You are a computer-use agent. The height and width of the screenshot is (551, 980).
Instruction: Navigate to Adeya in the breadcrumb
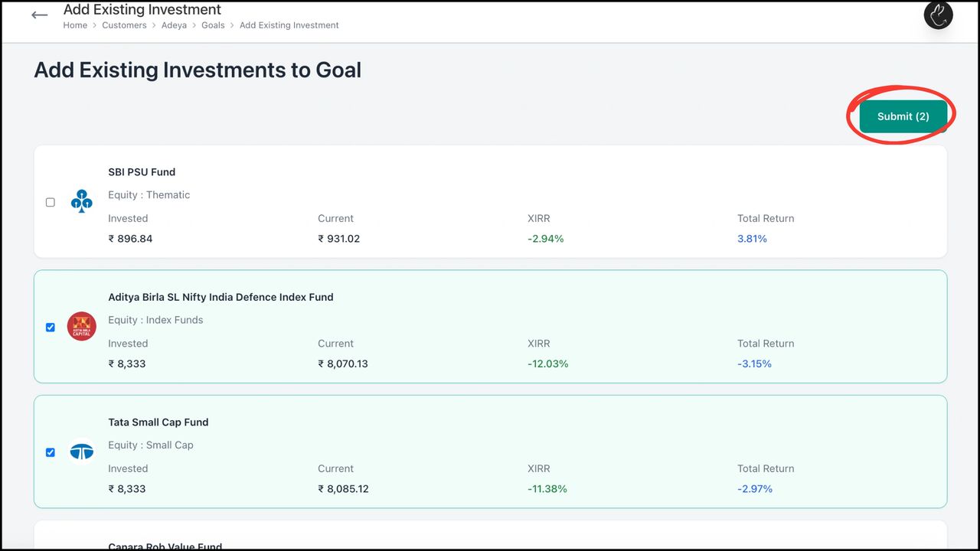[x=174, y=25]
